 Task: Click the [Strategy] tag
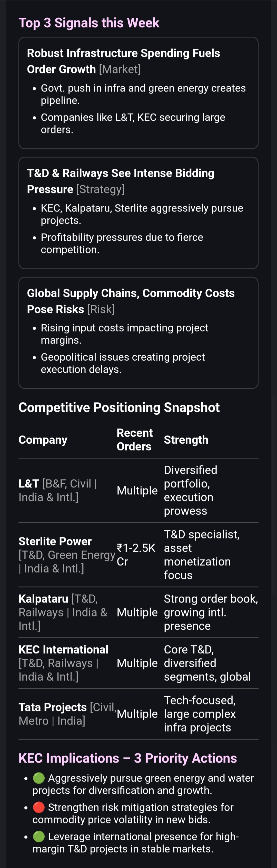pyautogui.click(x=101, y=189)
